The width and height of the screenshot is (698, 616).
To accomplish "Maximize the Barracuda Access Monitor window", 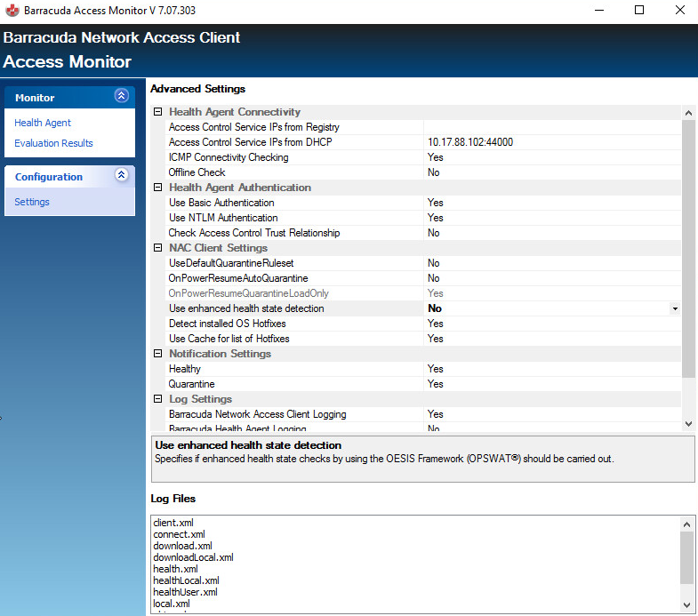I will (639, 10).
